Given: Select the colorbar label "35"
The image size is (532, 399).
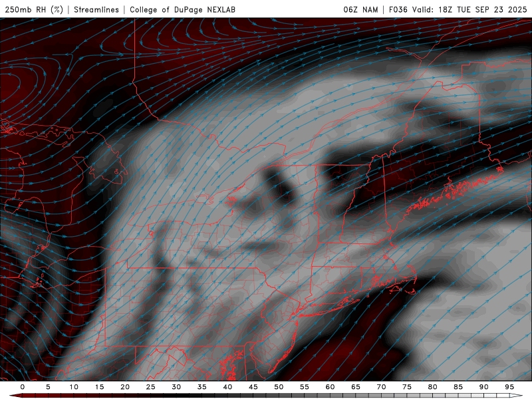Looking at the screenshot, I should [x=202, y=387].
